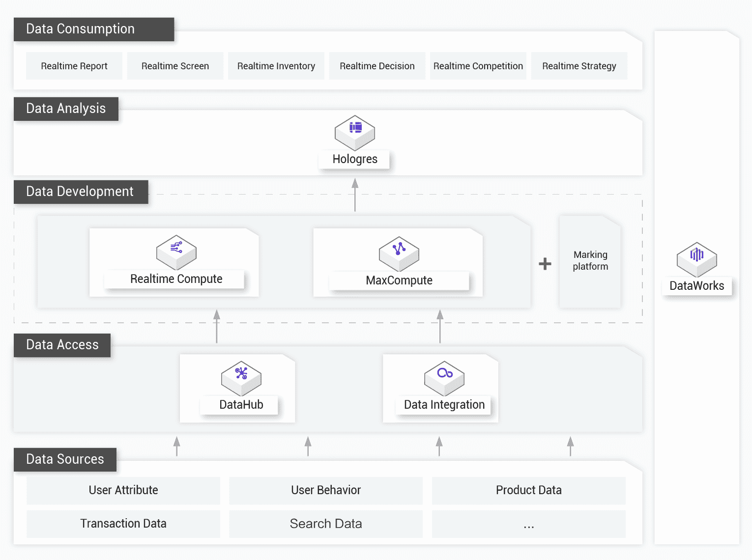This screenshot has width=752, height=560.
Task: Open the Realtime Report box
Action: [x=74, y=66]
